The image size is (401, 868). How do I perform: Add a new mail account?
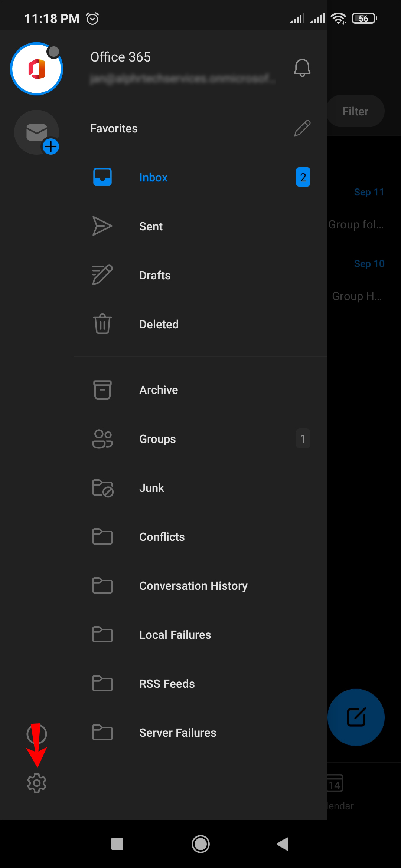pyautogui.click(x=37, y=132)
